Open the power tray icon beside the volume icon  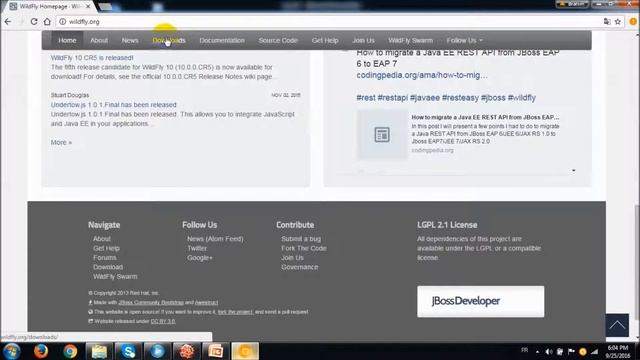560,351
